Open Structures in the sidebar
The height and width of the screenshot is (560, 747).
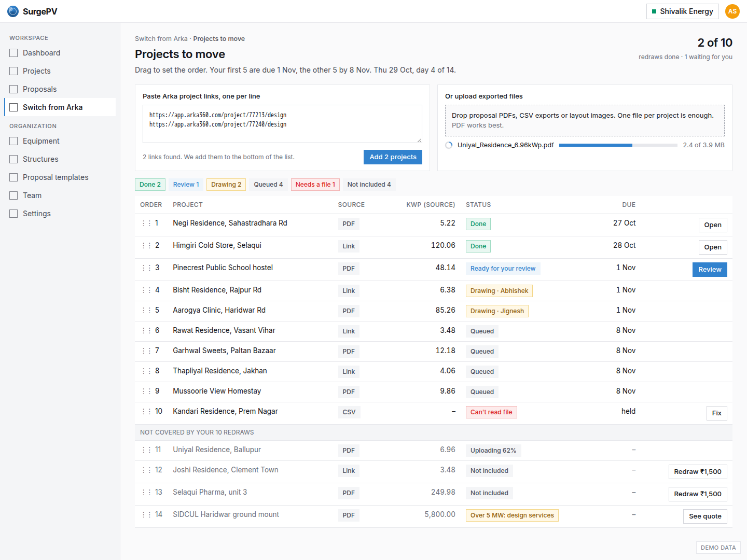(x=60, y=159)
